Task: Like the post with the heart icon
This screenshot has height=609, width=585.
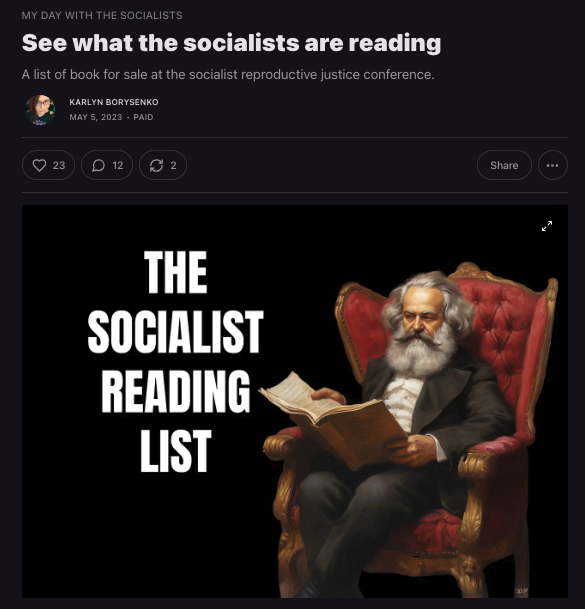Action: click(39, 165)
